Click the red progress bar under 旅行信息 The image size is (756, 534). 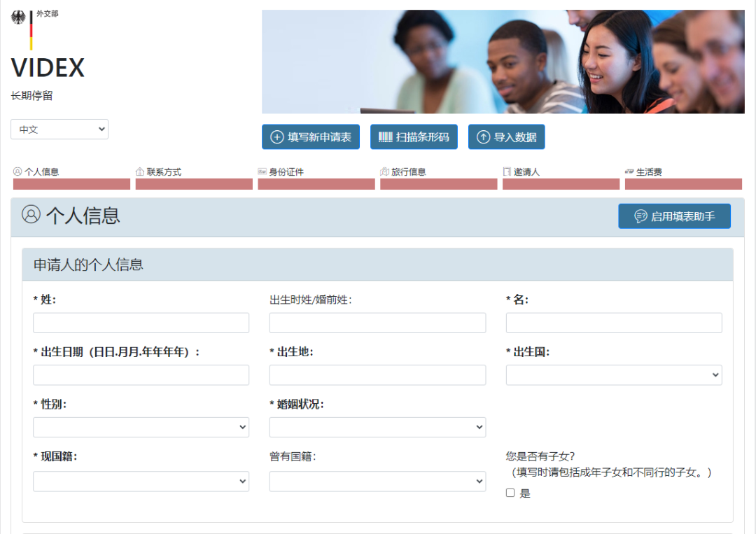click(439, 184)
